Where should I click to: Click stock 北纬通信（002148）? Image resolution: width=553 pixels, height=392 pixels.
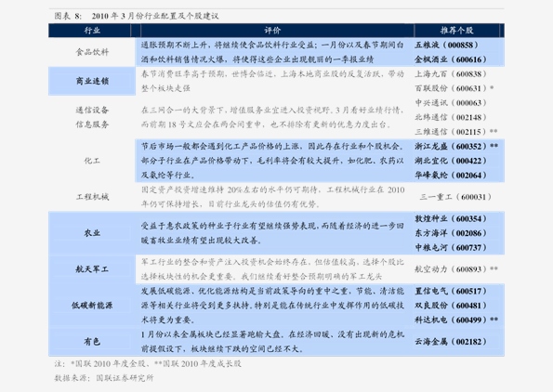click(x=451, y=117)
